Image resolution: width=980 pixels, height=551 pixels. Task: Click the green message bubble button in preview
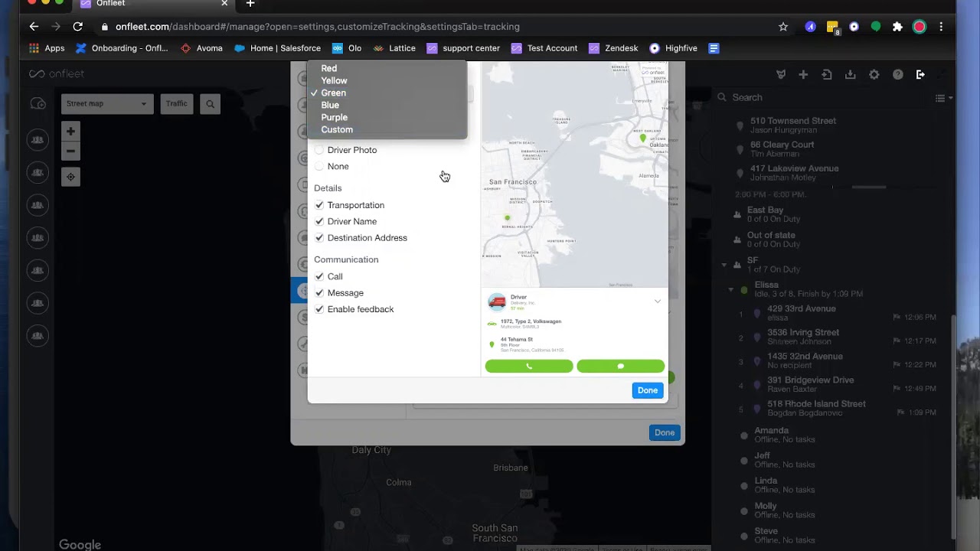[621, 367]
